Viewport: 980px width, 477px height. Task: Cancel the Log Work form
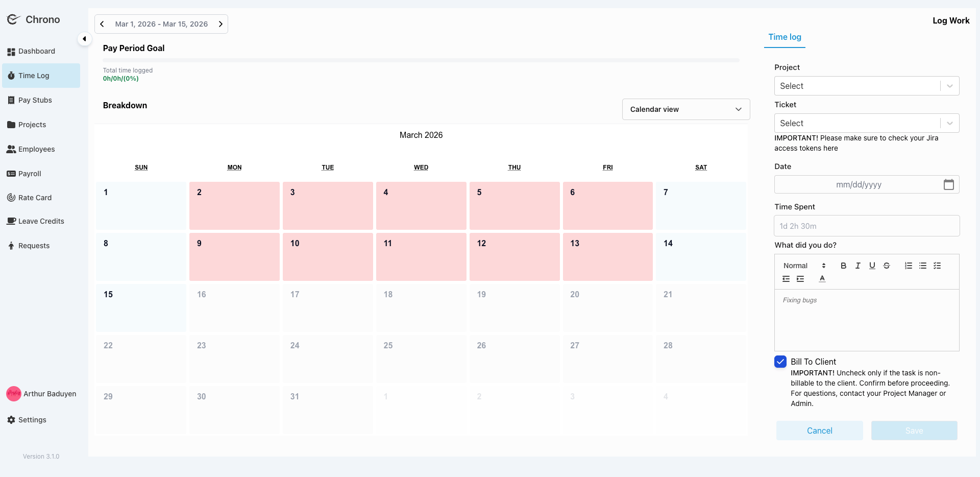point(819,431)
